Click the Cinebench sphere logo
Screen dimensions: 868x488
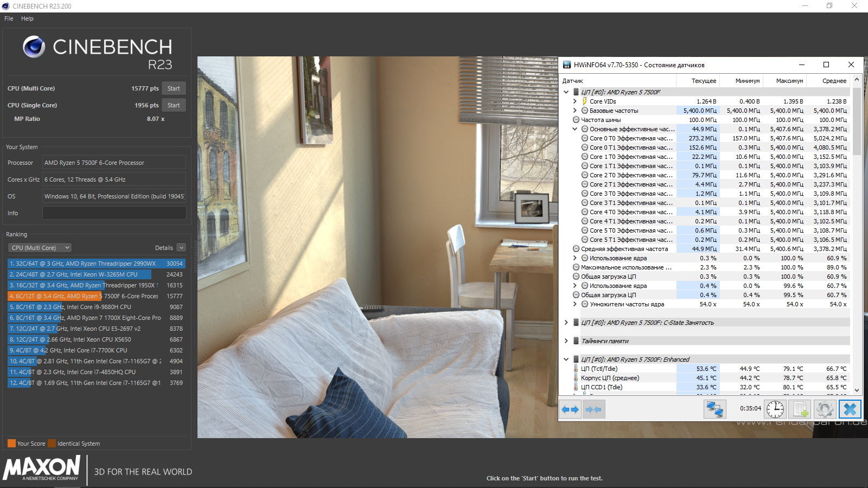(34, 47)
